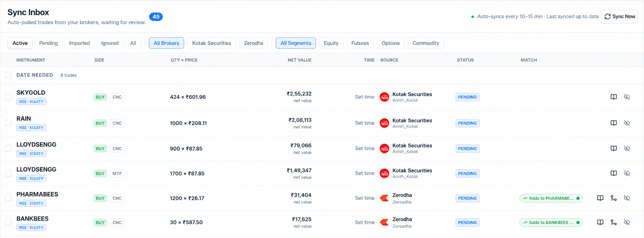Click the merge icon on BANKBEES row
This screenshot has height=238, width=644.
[x=613, y=222]
